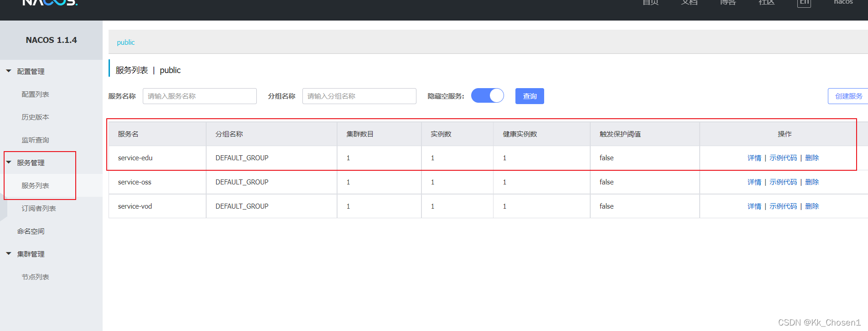The image size is (868, 331).
Task: Click false value in service-edu row
Action: click(607, 158)
